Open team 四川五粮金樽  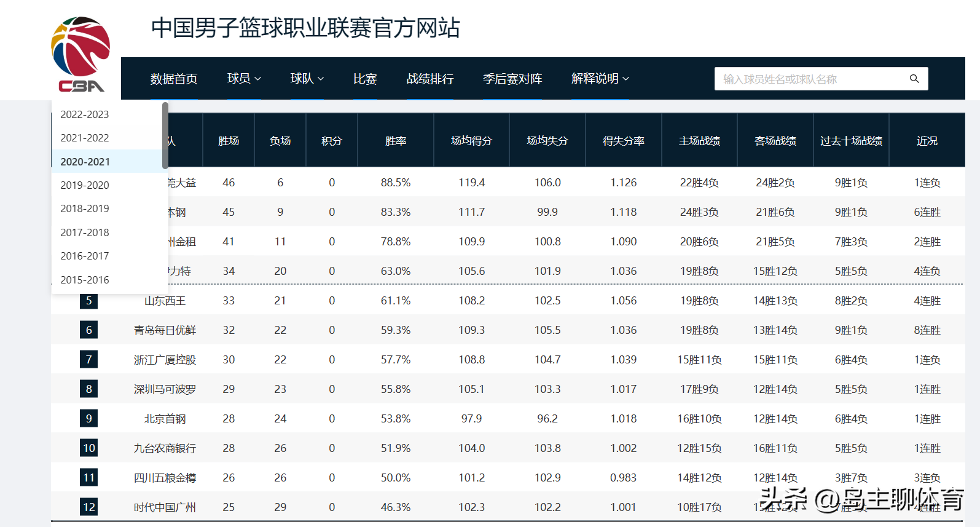coord(165,478)
